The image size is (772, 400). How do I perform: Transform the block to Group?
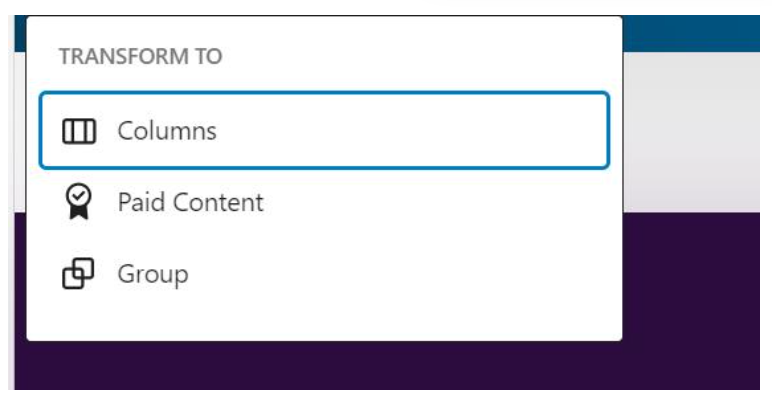[152, 274]
